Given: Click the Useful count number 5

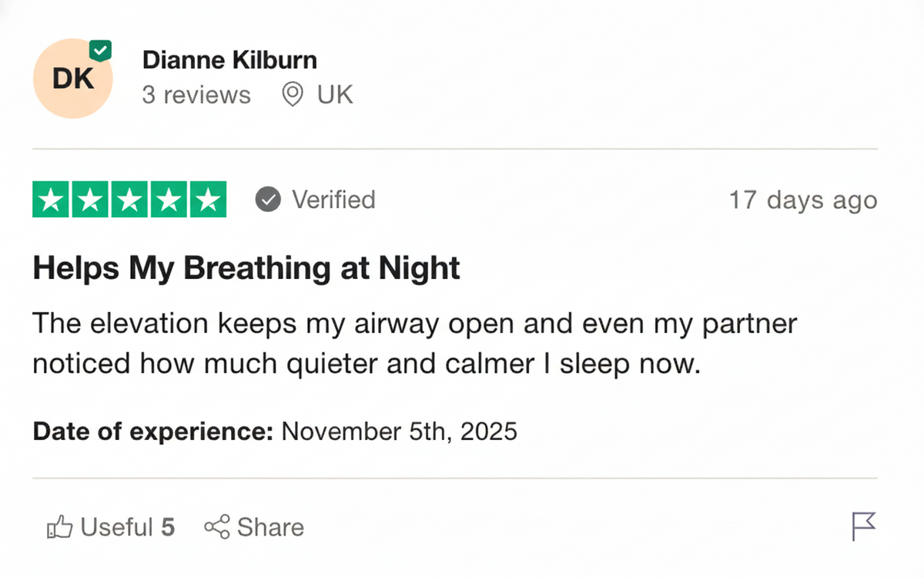Looking at the screenshot, I should 168,528.
